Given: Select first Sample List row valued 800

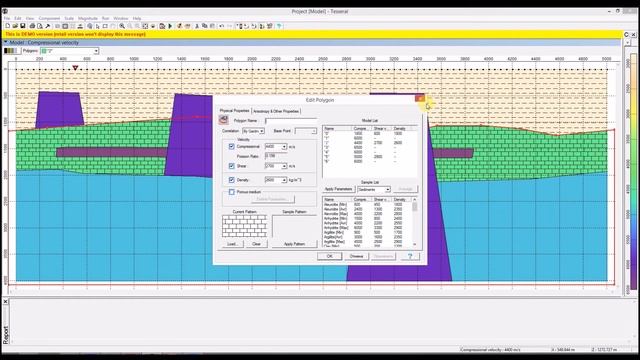Looking at the screenshot, I should tap(367, 204).
